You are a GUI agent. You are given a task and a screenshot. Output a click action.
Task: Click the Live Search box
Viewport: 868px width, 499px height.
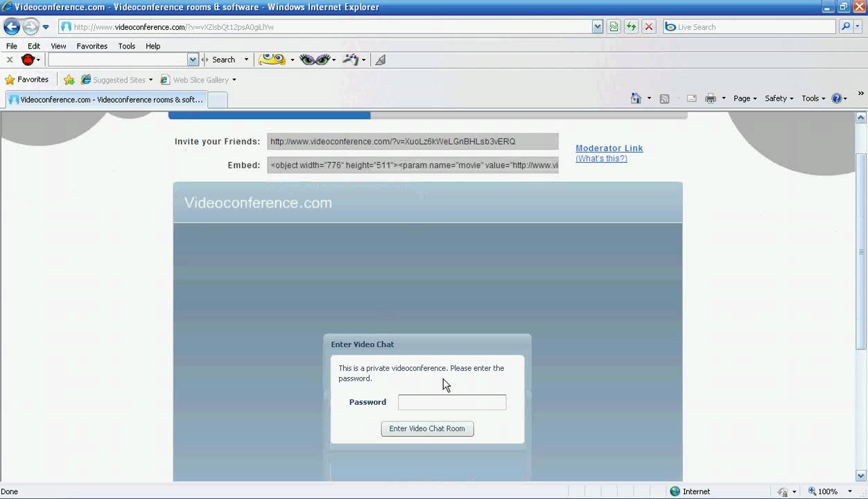coord(749,27)
